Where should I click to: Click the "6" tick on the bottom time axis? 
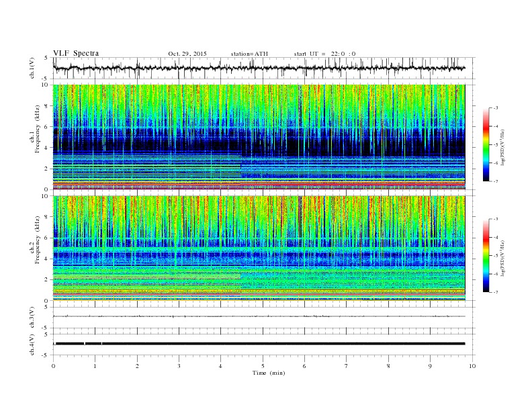pos(304,366)
